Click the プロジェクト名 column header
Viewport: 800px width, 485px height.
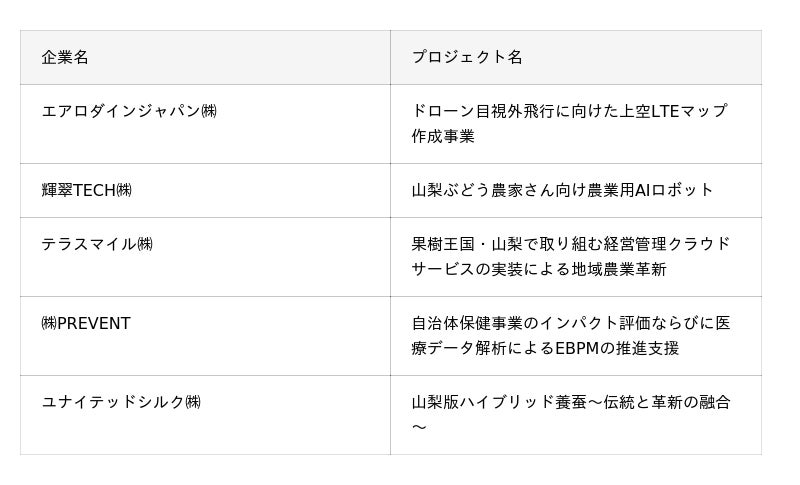coord(466,57)
